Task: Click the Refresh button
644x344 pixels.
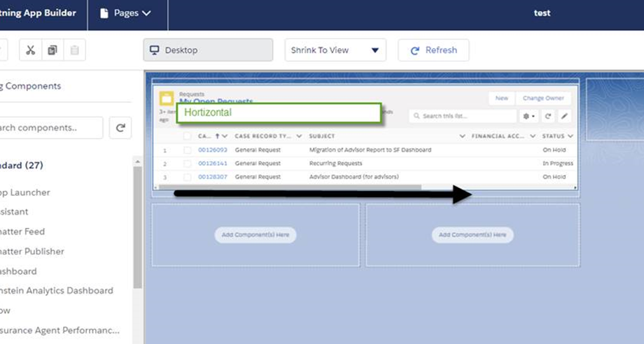Action: (433, 50)
